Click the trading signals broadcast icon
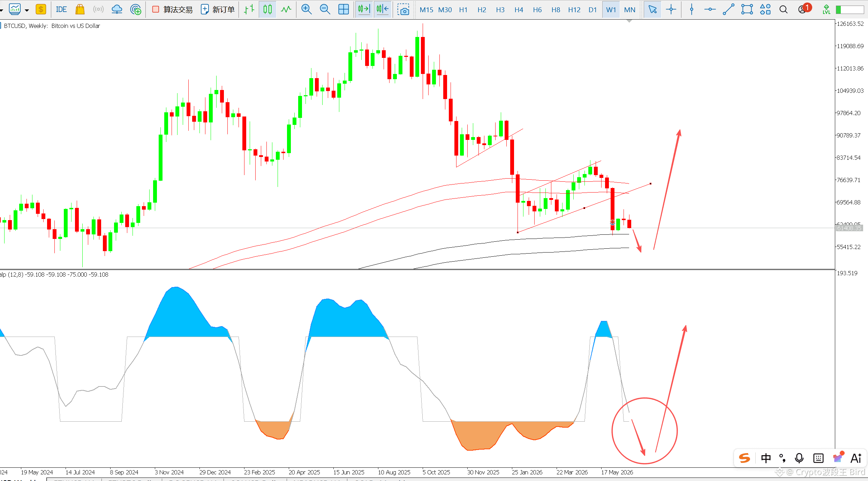 click(98, 9)
